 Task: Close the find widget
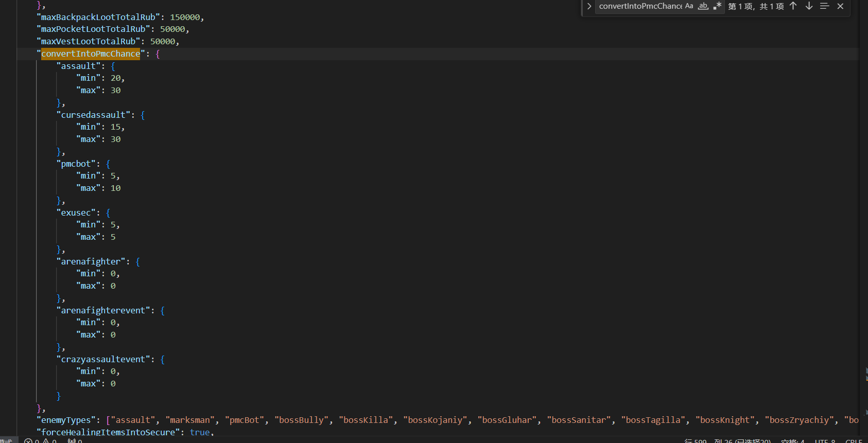pyautogui.click(x=840, y=6)
